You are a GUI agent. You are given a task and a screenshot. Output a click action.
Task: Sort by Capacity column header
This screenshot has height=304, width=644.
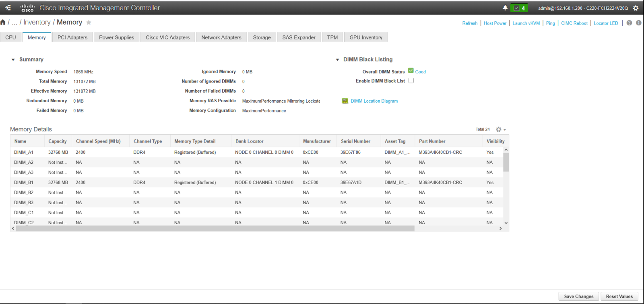58,141
